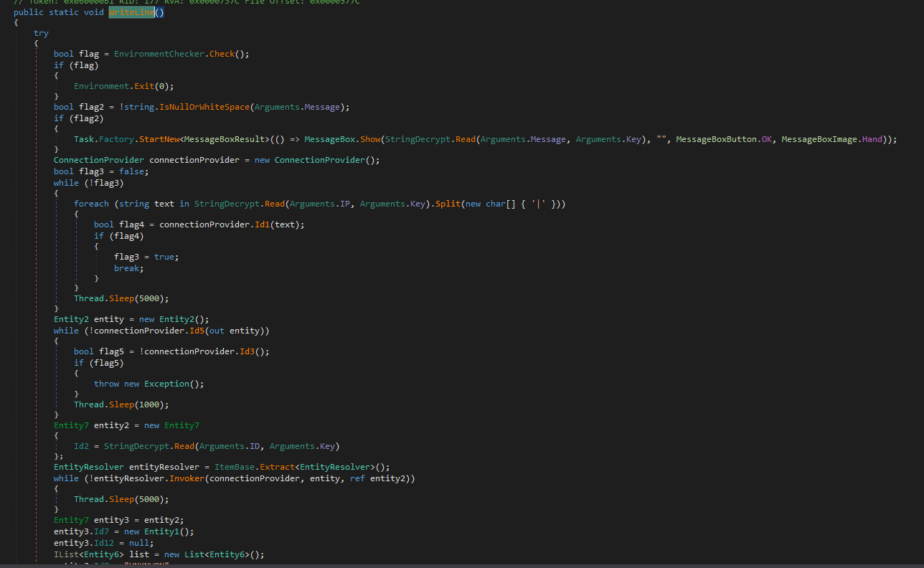
Task: Click Environment in the Environment.Exit(0) statement
Action: (x=102, y=86)
